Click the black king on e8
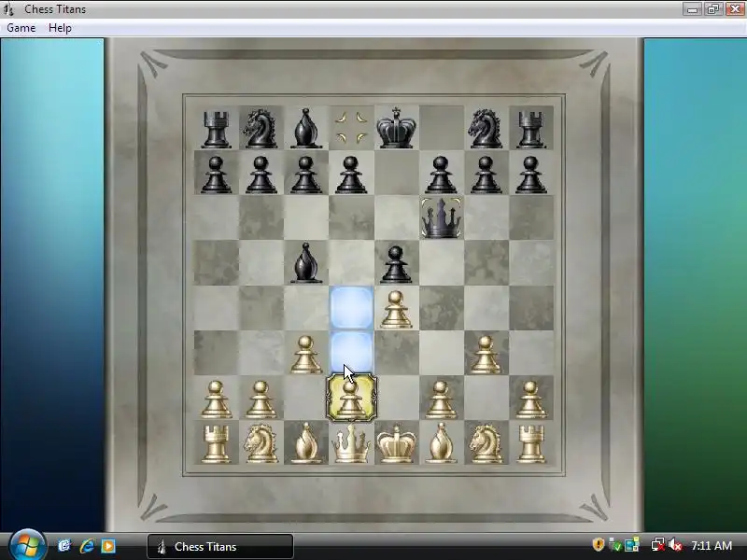 click(x=396, y=128)
